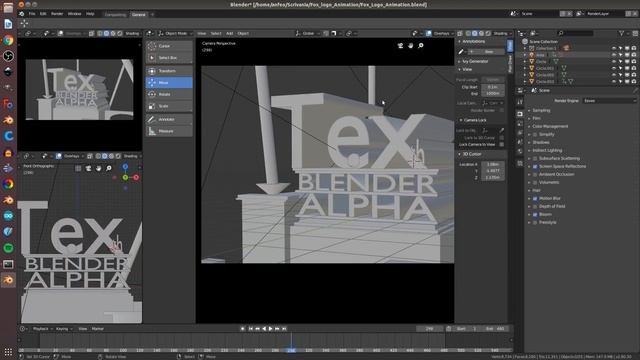This screenshot has height=360, width=640.
Task: Click blue playhead marker on timeline
Action: pos(291,350)
